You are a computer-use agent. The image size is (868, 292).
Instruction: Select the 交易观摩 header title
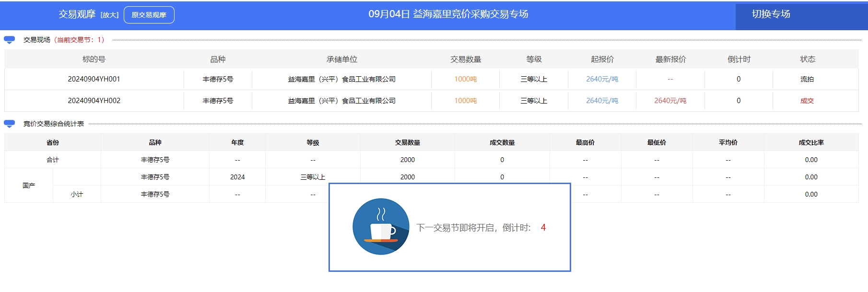point(77,14)
